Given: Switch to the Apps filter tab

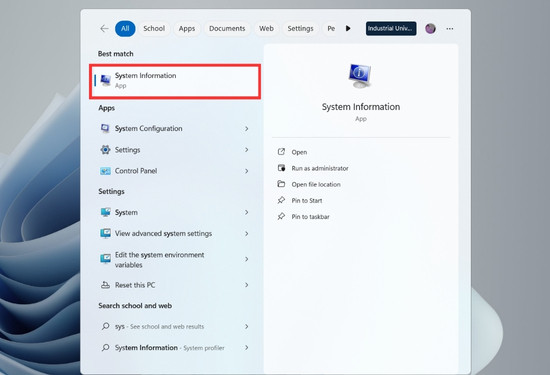Looking at the screenshot, I should click(187, 28).
